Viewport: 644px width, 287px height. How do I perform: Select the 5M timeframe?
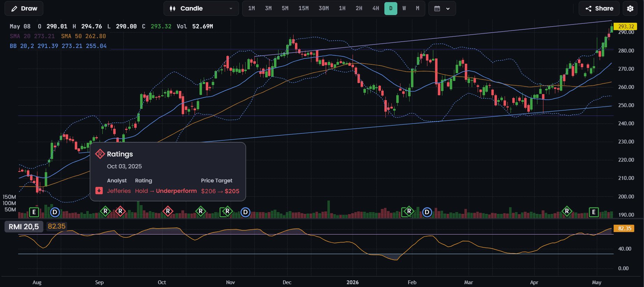tap(285, 8)
